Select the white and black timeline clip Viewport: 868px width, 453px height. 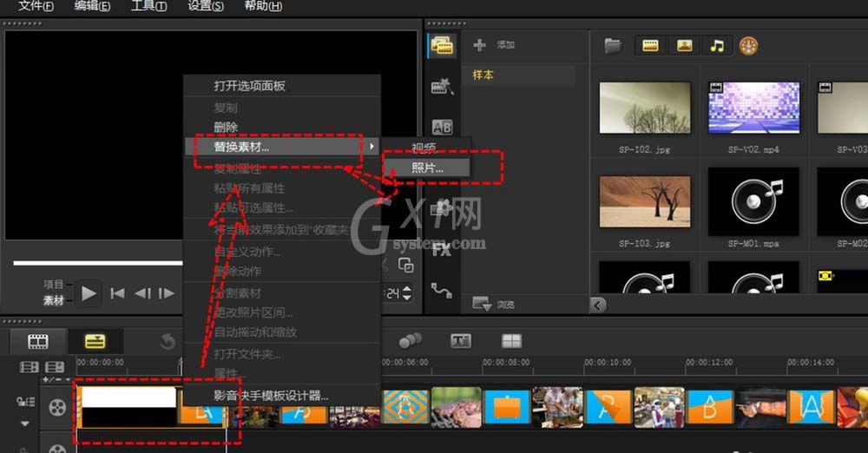128,407
